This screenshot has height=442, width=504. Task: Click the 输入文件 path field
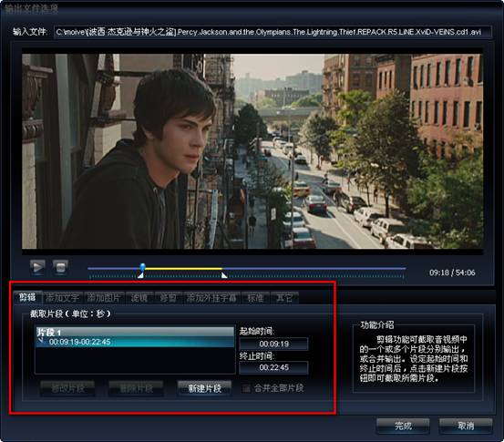[273, 32]
